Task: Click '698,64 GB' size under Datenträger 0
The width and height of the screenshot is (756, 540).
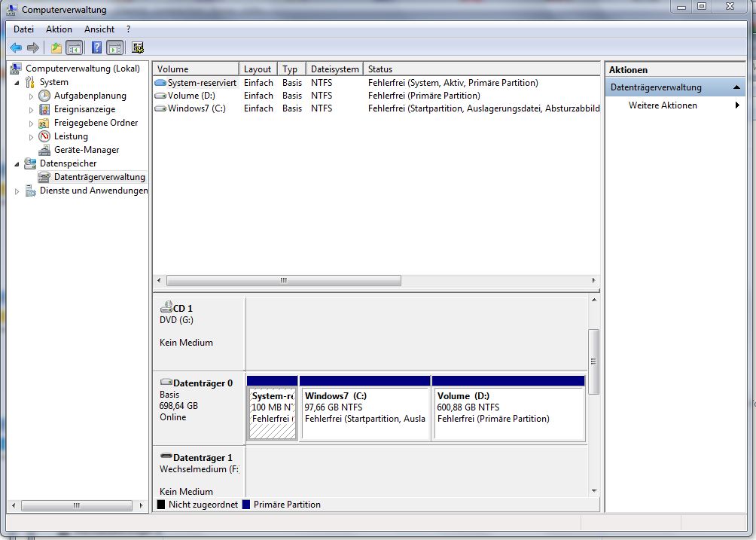Action: point(178,406)
